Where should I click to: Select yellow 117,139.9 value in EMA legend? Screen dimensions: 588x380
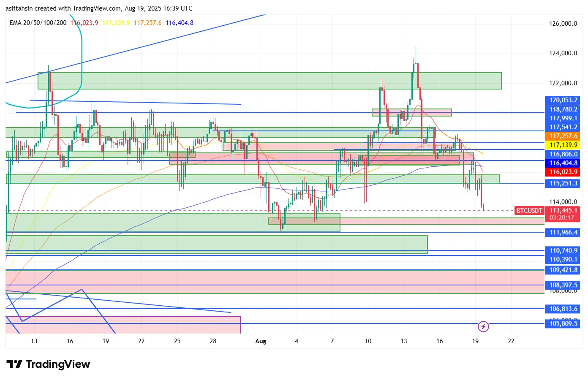click(116, 23)
